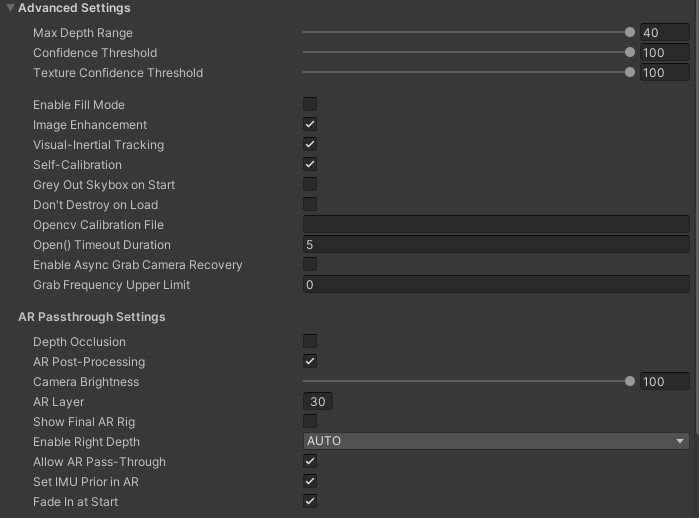Open the Enable Right Depth dropdown
Image resolution: width=699 pixels, height=518 pixels.
[496, 441]
